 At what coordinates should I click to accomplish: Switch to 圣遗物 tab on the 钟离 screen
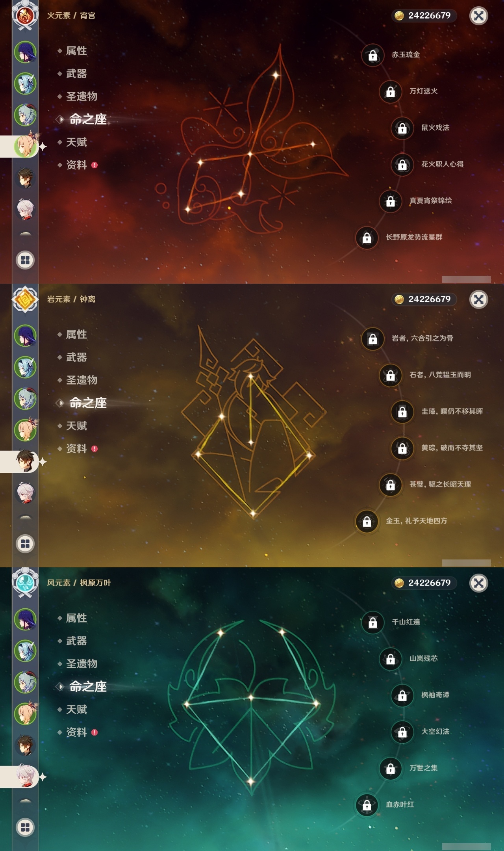[82, 380]
